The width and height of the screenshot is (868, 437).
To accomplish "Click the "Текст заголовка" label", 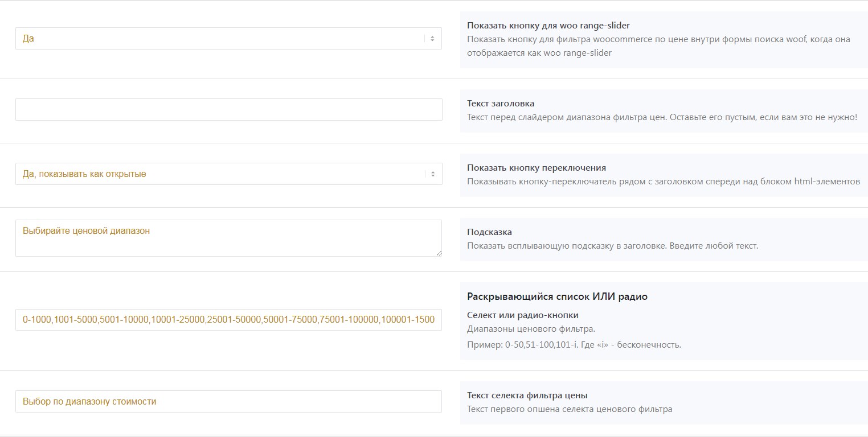I will pos(500,104).
